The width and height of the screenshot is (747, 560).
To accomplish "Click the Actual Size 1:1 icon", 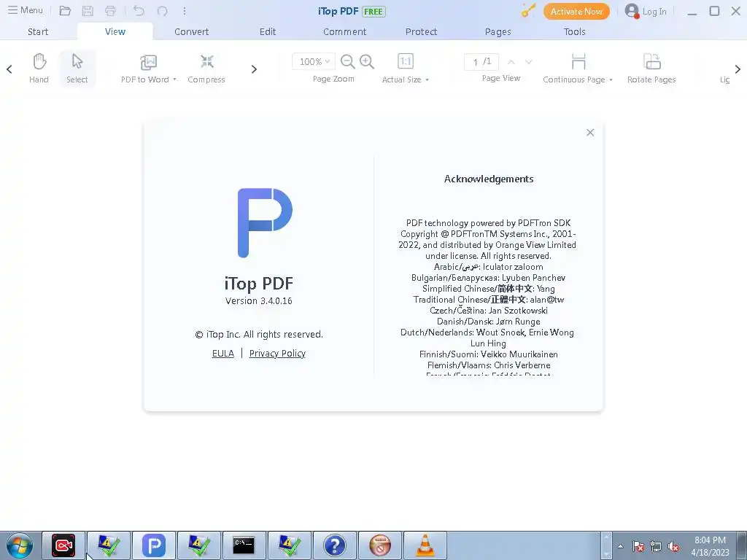I will pyautogui.click(x=406, y=61).
